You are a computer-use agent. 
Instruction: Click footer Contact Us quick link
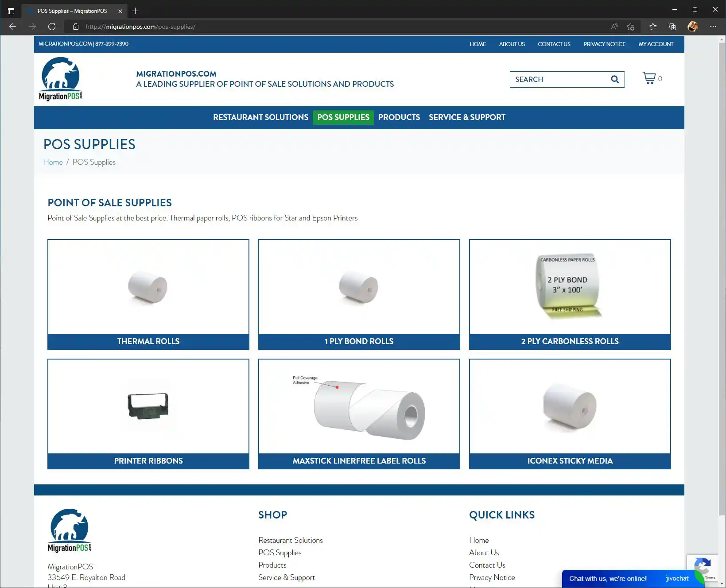point(487,565)
